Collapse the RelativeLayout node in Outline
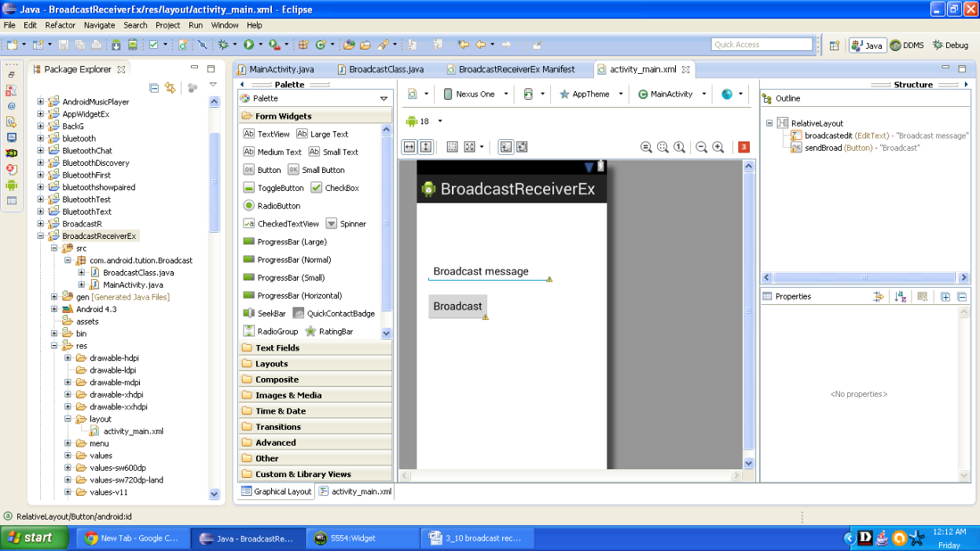This screenshot has height=551, width=980. [770, 123]
